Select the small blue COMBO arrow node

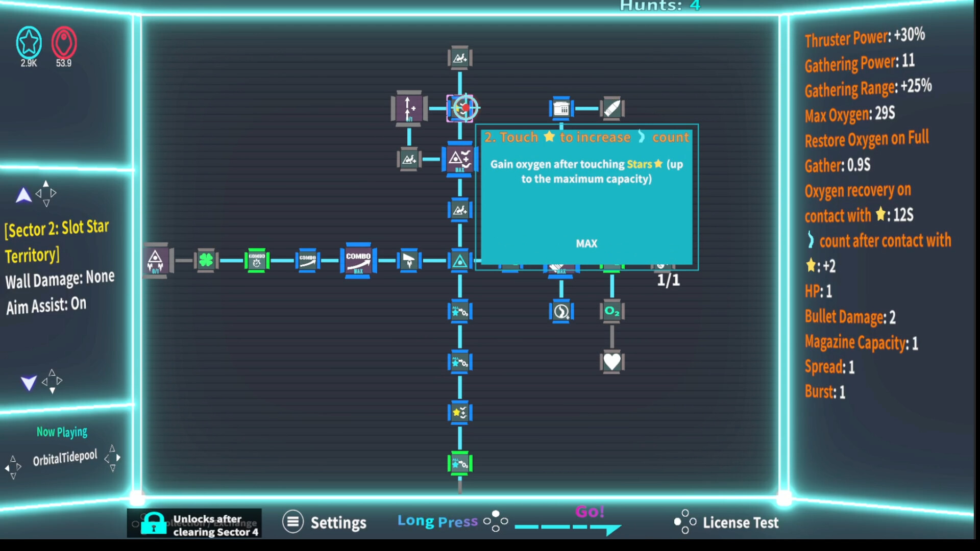[307, 261]
